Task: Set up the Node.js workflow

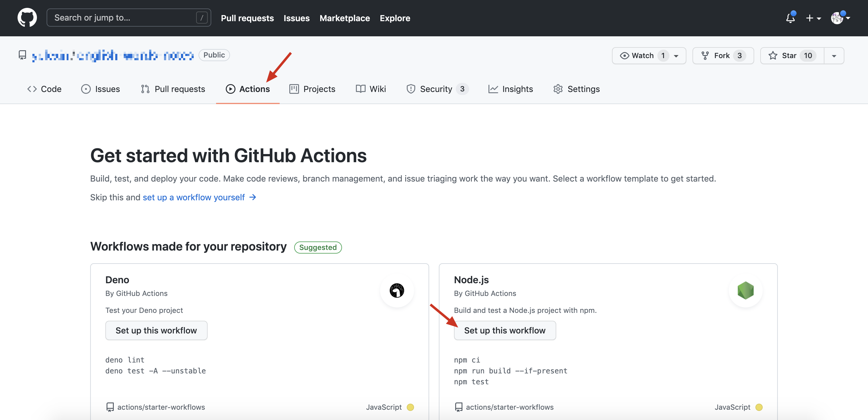Action: [x=505, y=330]
